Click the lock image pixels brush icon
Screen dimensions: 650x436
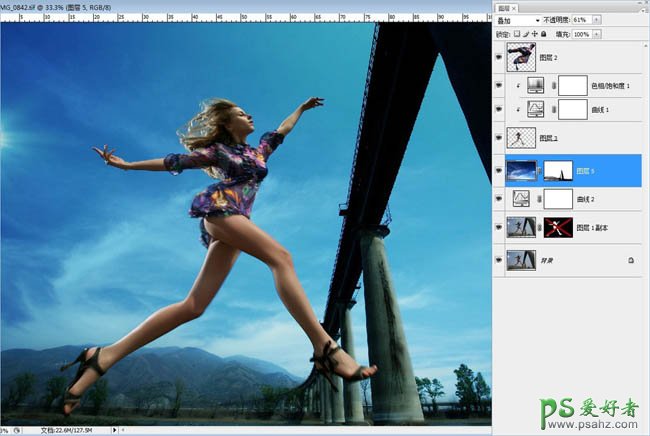pos(527,34)
